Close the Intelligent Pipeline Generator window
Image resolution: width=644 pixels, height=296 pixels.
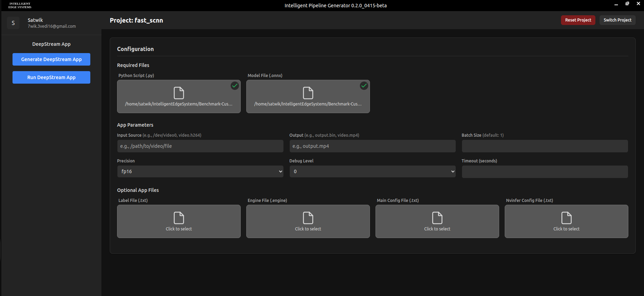point(638,3)
